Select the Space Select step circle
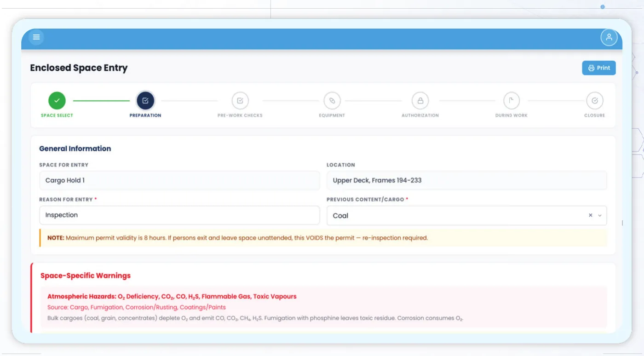 [x=57, y=100]
